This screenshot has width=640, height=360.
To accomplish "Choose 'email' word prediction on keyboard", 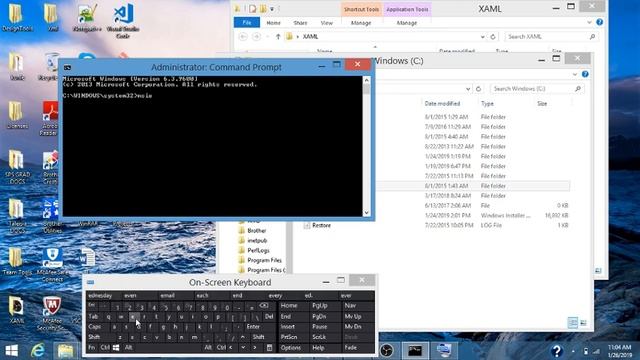I will click(x=167, y=296).
